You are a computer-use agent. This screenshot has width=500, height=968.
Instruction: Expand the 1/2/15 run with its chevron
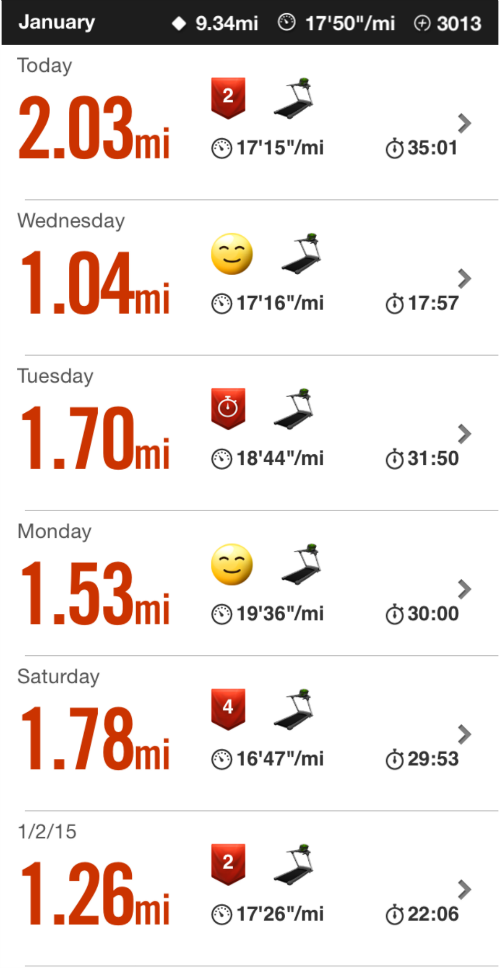465,890
